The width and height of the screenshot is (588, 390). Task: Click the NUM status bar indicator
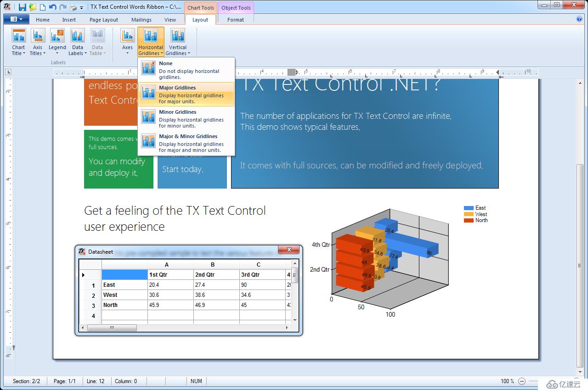pyautogui.click(x=196, y=381)
